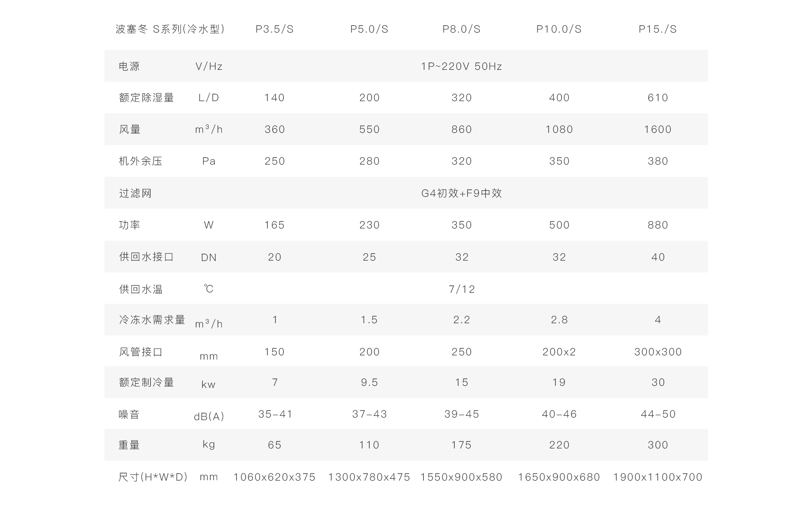Click the 7/12 temperature value

(461, 289)
